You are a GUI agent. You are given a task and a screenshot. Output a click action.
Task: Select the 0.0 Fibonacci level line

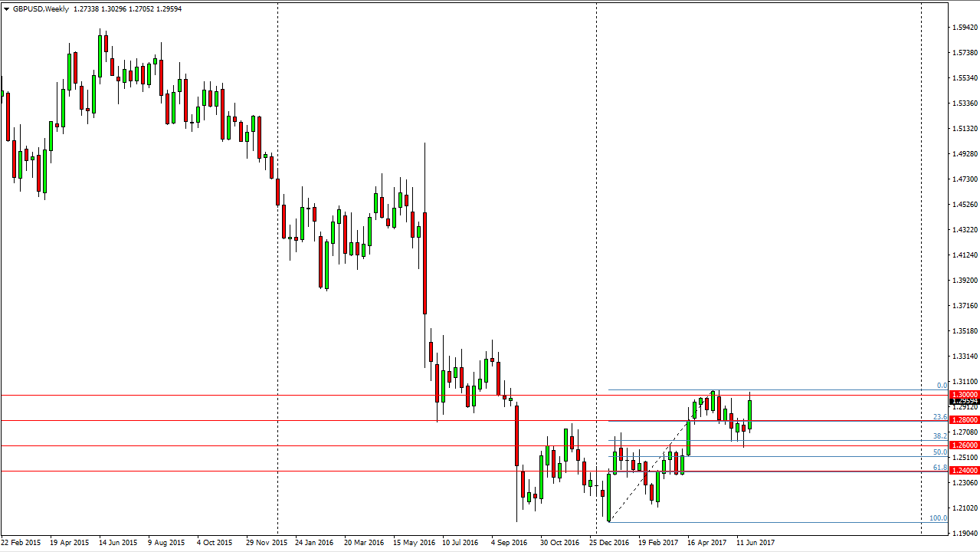point(766,389)
